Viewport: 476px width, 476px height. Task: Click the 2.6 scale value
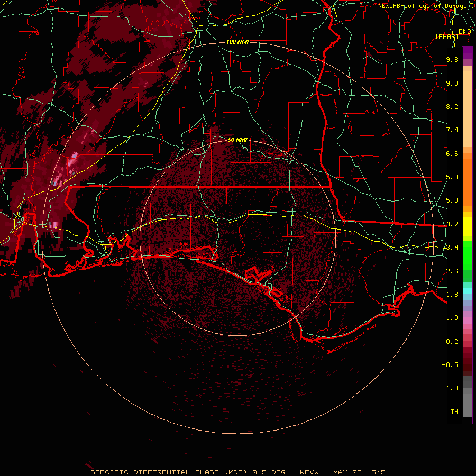click(452, 271)
